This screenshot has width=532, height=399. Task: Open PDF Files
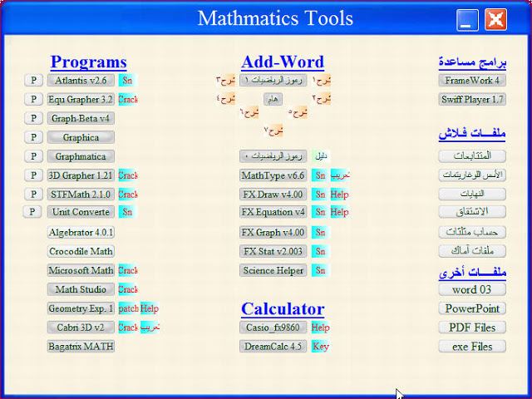tap(472, 328)
